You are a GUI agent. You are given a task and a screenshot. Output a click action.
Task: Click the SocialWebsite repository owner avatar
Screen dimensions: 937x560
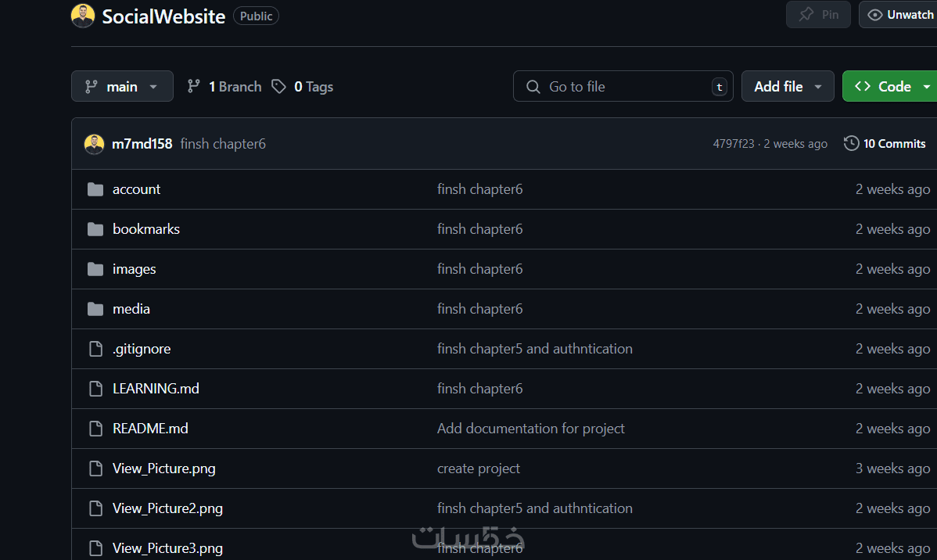(83, 16)
